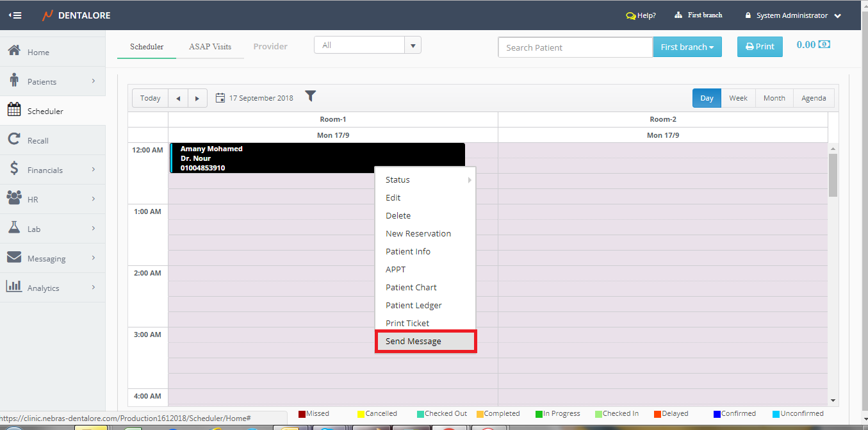Open the Recall refresh icon
The image size is (868, 430).
coord(14,140)
